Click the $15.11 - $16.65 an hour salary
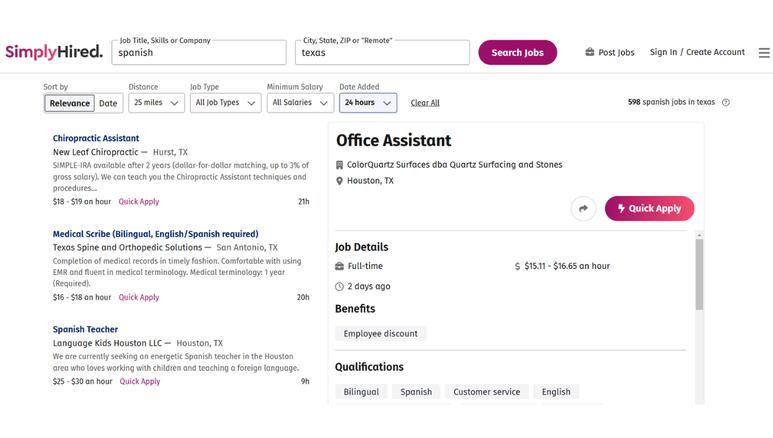This screenshot has height=438, width=773. point(567,266)
